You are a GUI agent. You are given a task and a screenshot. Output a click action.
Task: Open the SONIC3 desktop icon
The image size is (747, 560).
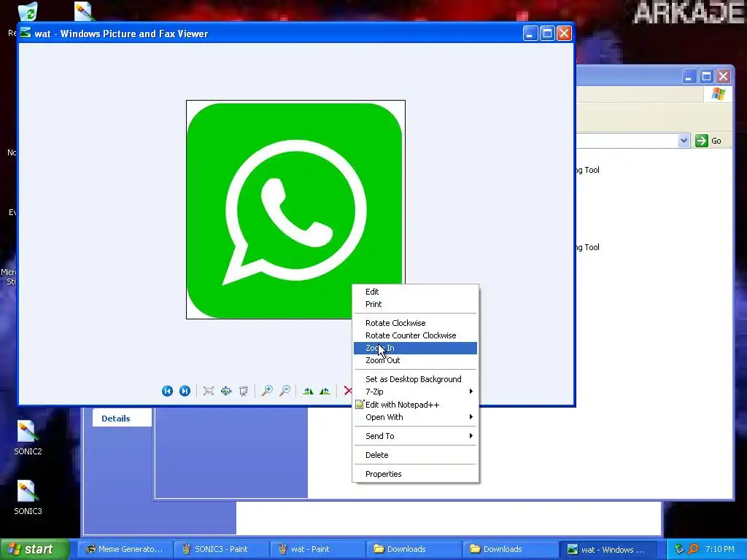(x=27, y=497)
